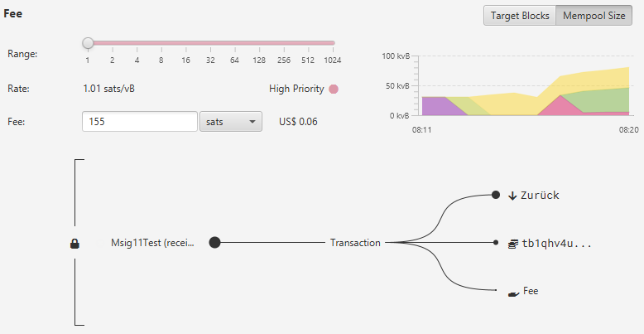Click the fee range slider thumb

coord(88,43)
